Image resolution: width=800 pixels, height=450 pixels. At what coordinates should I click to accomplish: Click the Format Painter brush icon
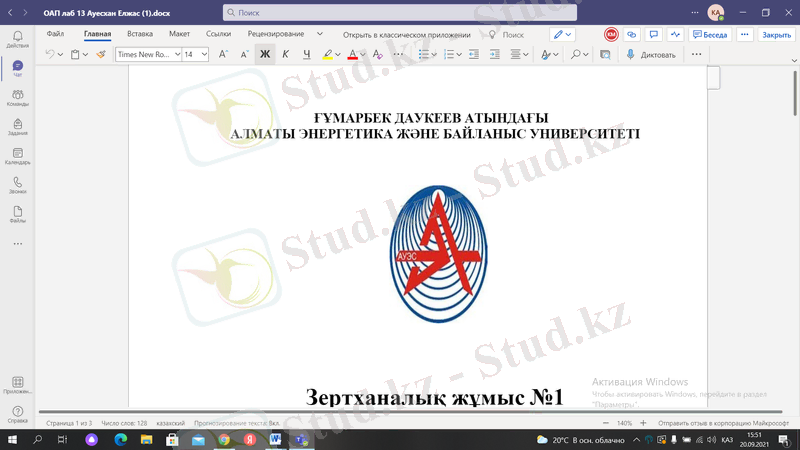100,55
